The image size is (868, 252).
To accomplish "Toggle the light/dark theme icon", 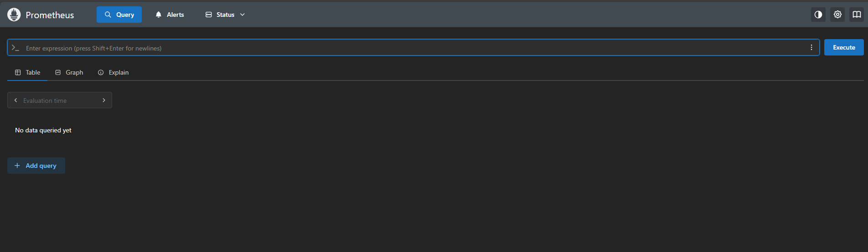I will click(818, 15).
